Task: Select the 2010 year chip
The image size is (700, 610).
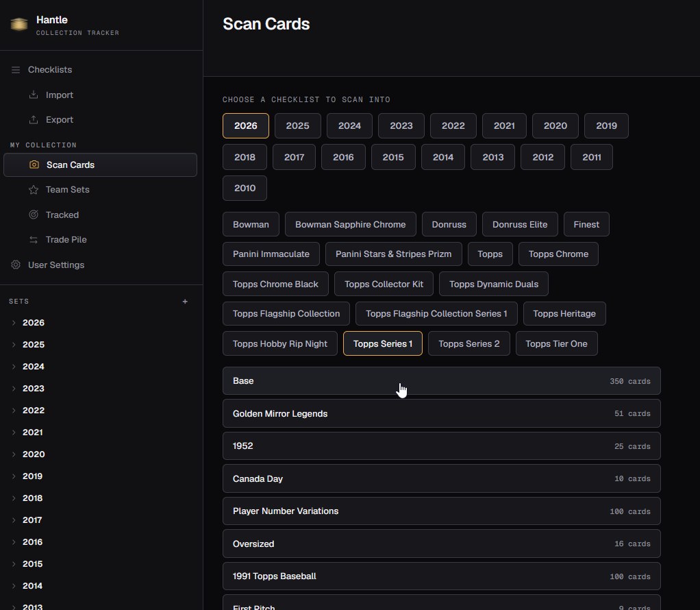Action: coord(245,188)
